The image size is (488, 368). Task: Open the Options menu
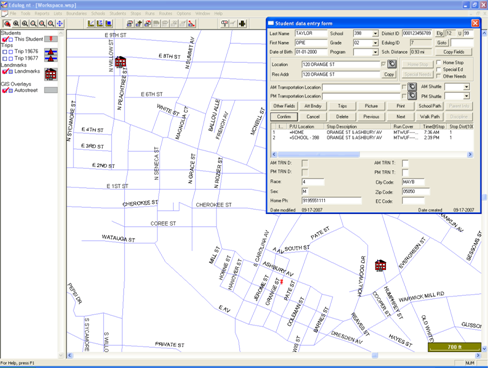[x=184, y=14]
